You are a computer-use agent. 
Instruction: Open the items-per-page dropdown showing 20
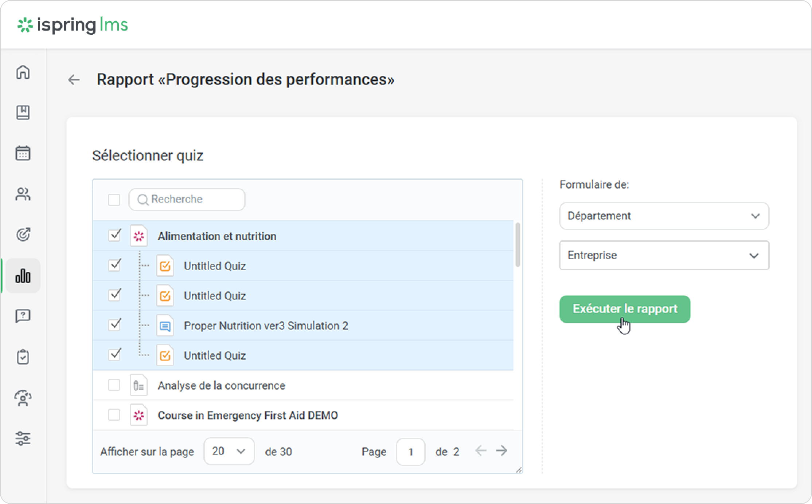(229, 452)
